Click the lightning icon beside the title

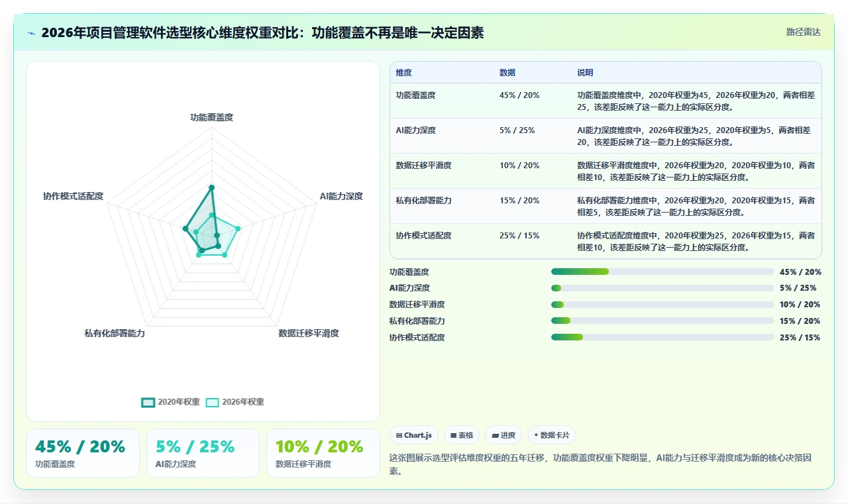[31, 32]
